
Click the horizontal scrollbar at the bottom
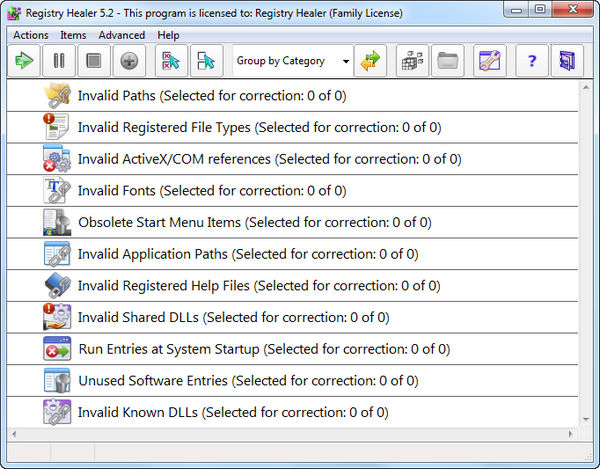coord(290,434)
